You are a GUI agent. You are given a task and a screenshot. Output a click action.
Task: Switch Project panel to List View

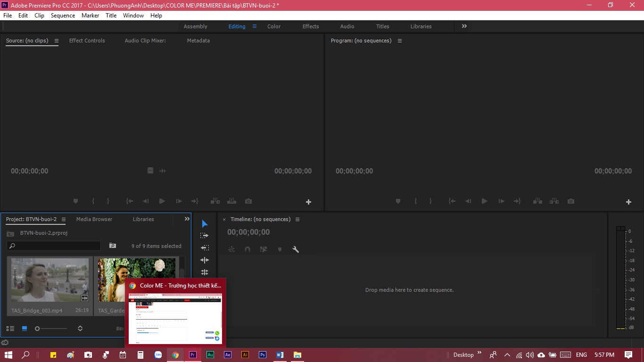(10, 329)
